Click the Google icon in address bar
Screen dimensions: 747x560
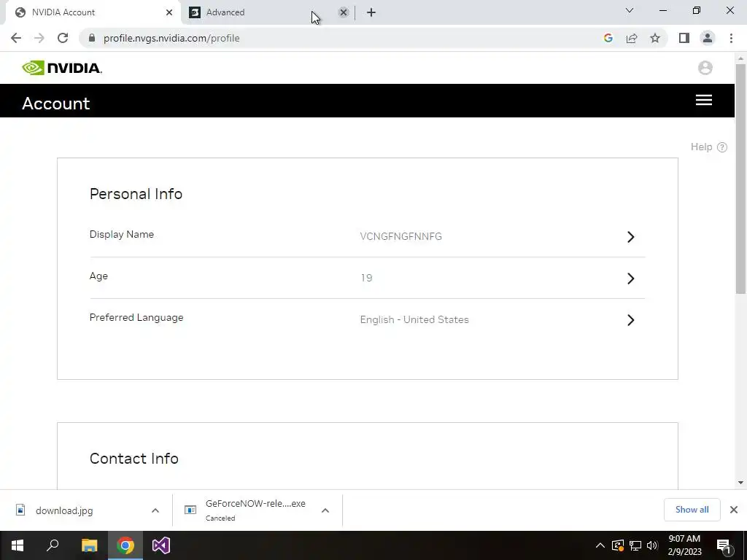tap(608, 38)
